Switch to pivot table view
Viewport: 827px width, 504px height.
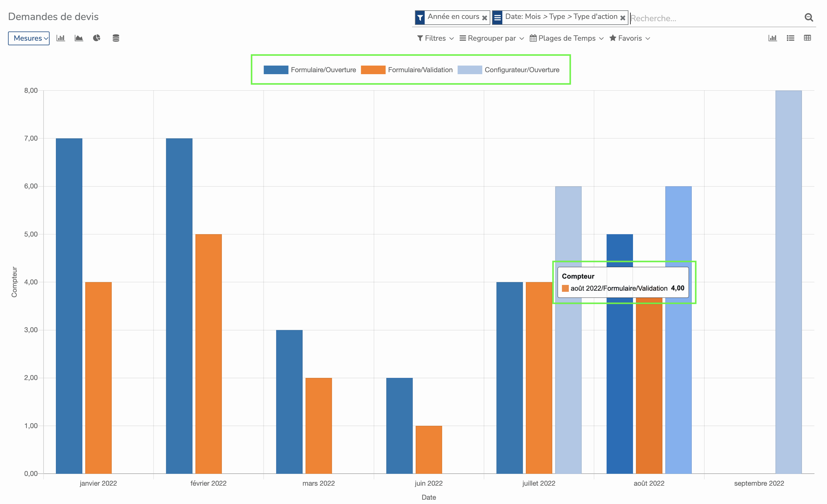coord(807,38)
